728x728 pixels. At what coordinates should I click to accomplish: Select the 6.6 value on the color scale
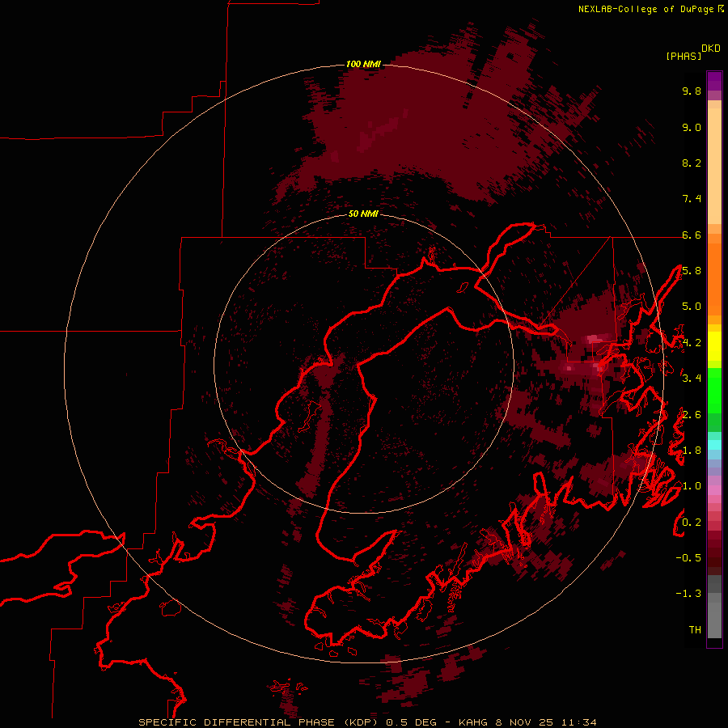(692, 235)
